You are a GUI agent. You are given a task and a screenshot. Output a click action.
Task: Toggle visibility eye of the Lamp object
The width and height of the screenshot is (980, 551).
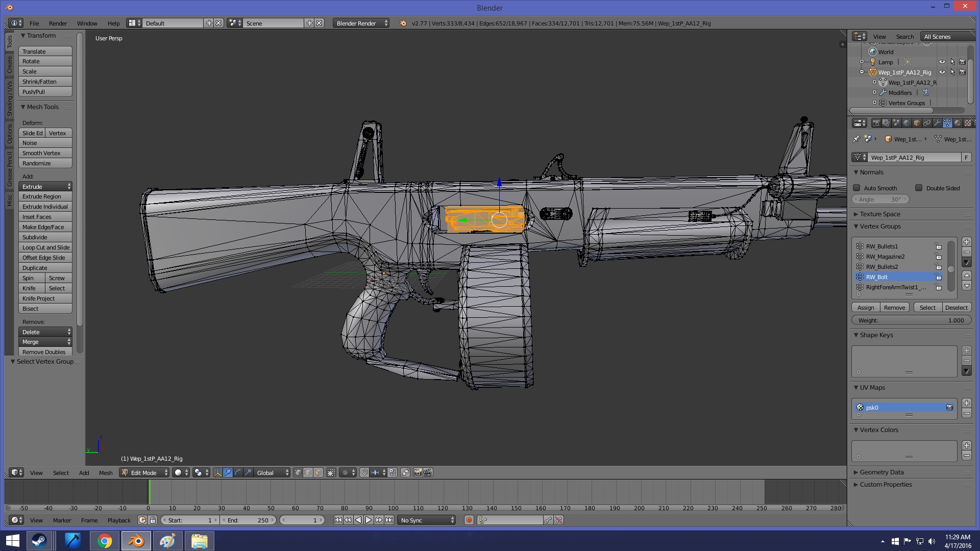click(942, 62)
